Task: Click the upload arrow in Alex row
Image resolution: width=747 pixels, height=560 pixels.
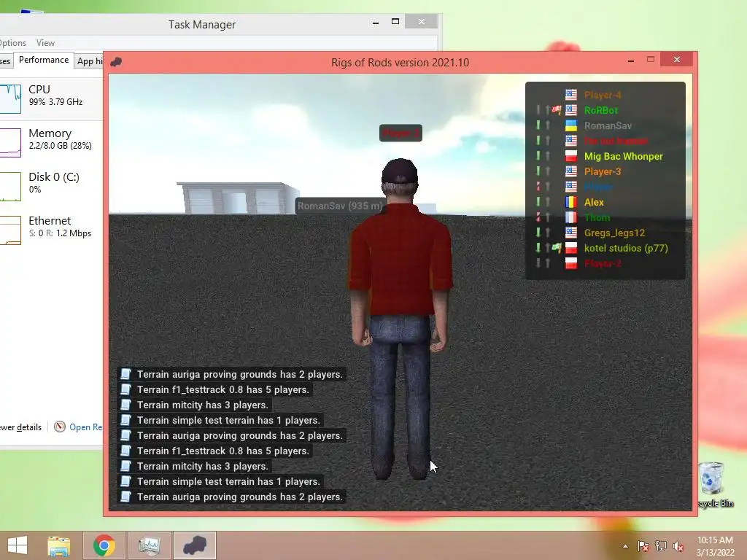Action: tap(548, 203)
